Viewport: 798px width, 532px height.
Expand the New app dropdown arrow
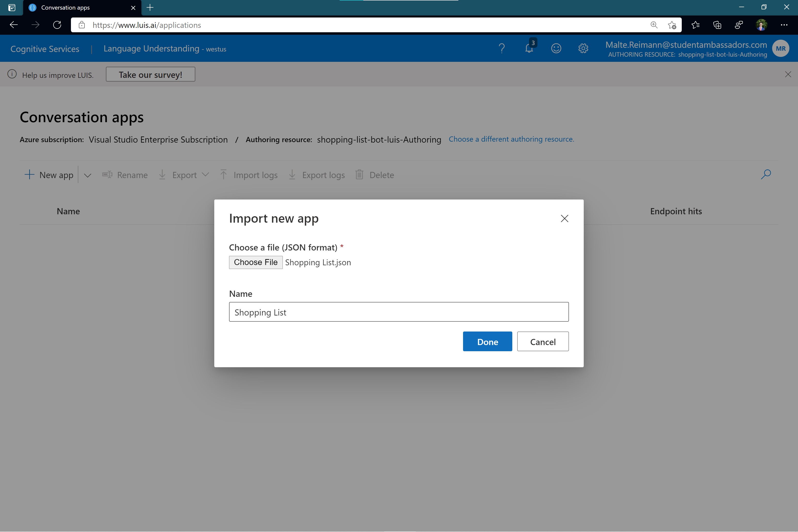(87, 175)
